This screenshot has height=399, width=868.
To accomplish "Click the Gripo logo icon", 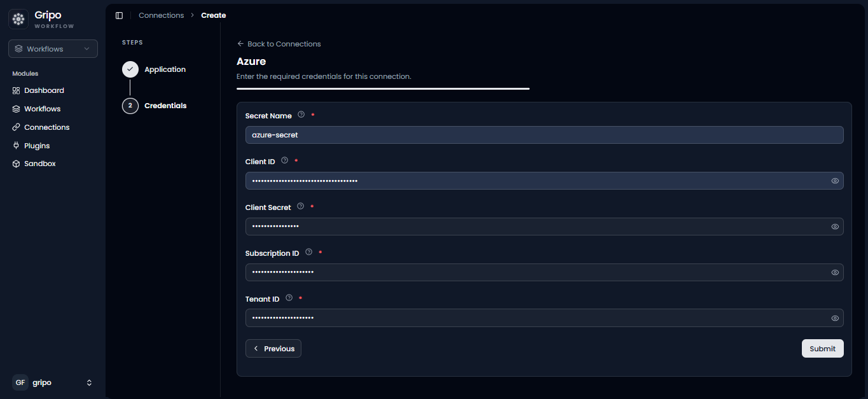I will [18, 19].
